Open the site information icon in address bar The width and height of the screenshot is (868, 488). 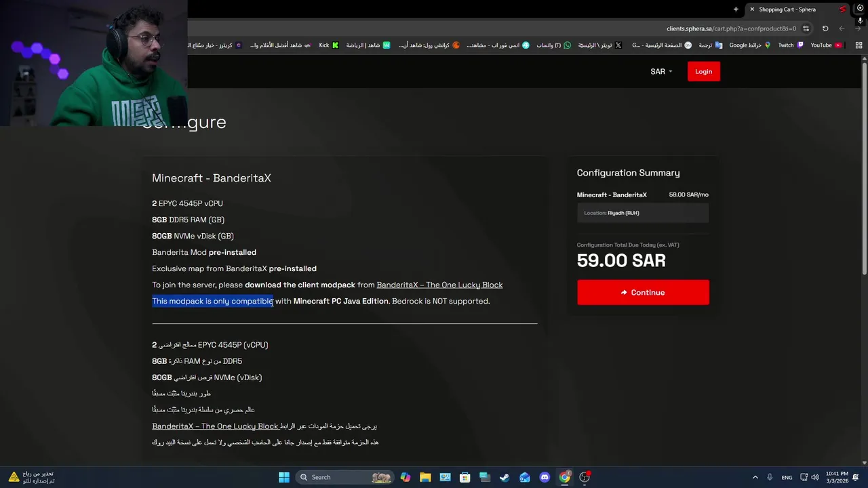click(x=806, y=28)
